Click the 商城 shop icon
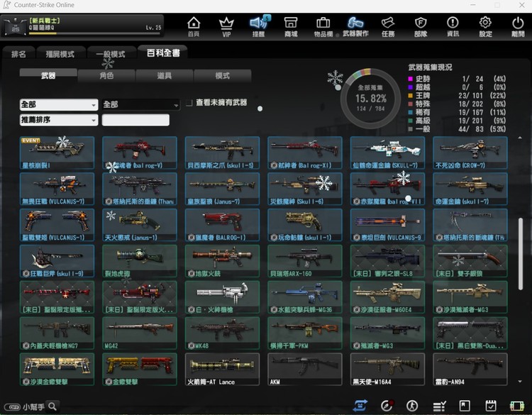Image resolution: width=532 pixels, height=415 pixels. tap(291, 26)
